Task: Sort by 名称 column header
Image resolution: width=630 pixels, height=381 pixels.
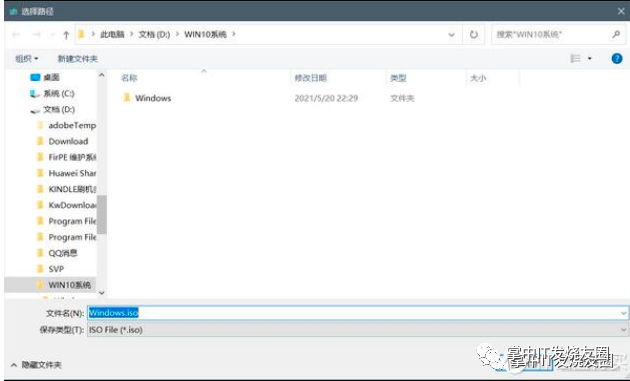Action: (x=129, y=78)
